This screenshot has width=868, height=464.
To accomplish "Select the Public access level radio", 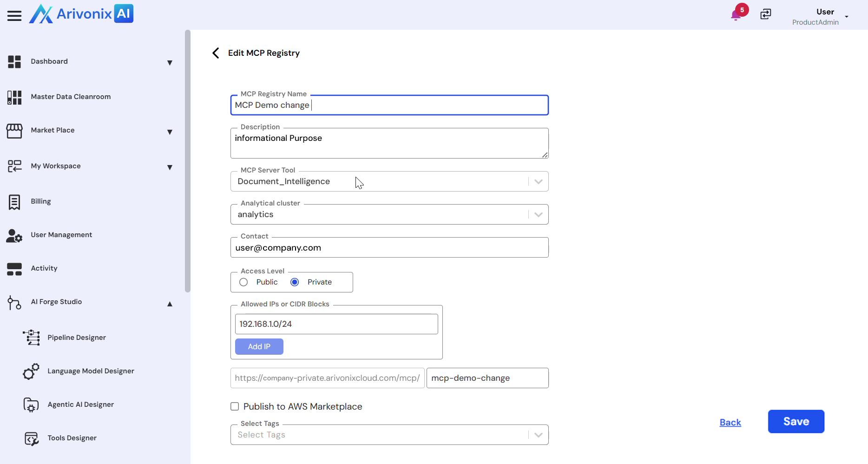I will click(x=243, y=282).
